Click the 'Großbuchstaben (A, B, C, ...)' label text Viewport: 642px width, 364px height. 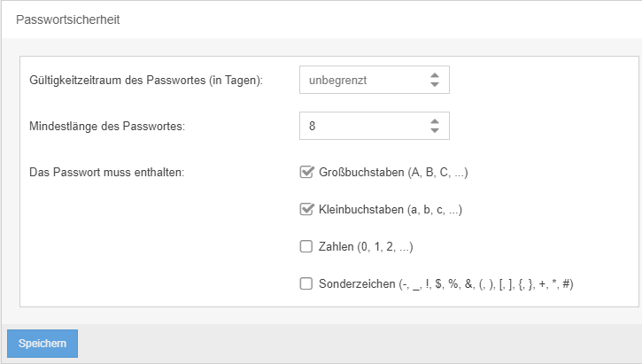coord(393,172)
